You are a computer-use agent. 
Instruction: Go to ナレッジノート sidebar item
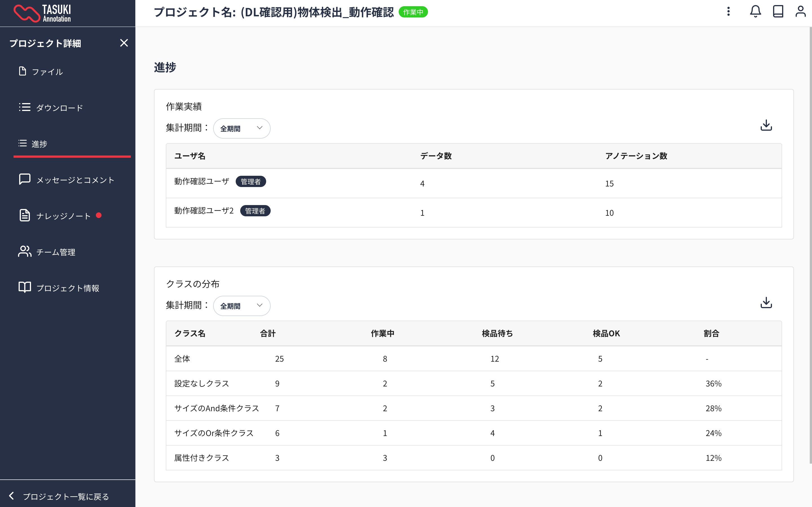[63, 216]
